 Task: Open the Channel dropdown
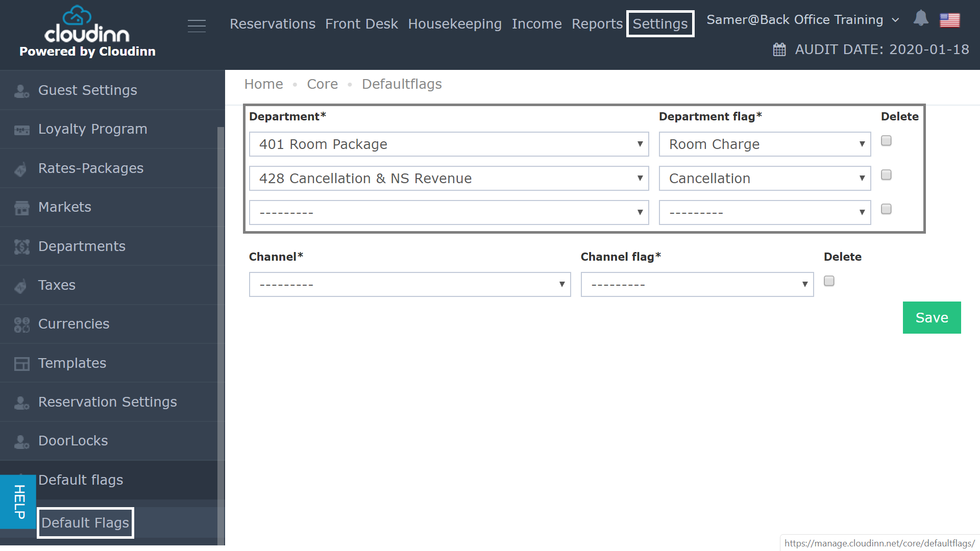point(410,285)
